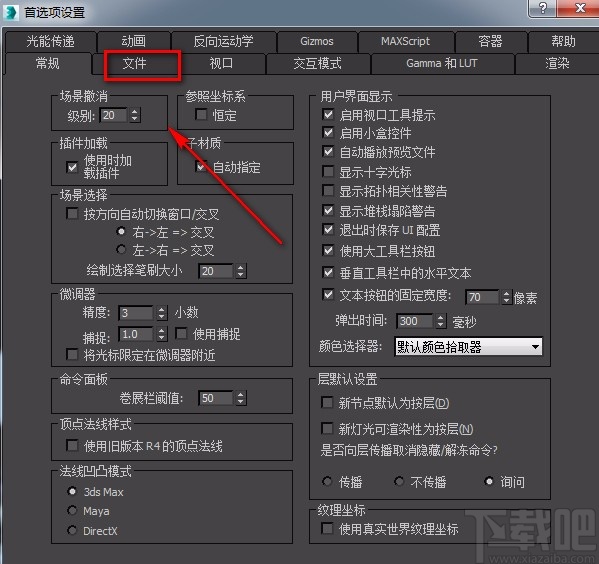Toggle 文本按钮的固定宽度 checkbox
Image resolution: width=599 pixels, height=564 pixels.
pyautogui.click(x=328, y=294)
